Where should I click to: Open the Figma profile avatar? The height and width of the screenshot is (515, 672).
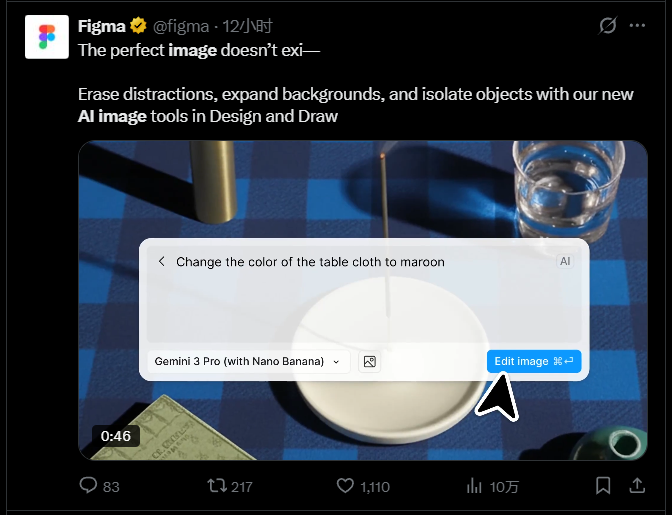tap(46, 37)
